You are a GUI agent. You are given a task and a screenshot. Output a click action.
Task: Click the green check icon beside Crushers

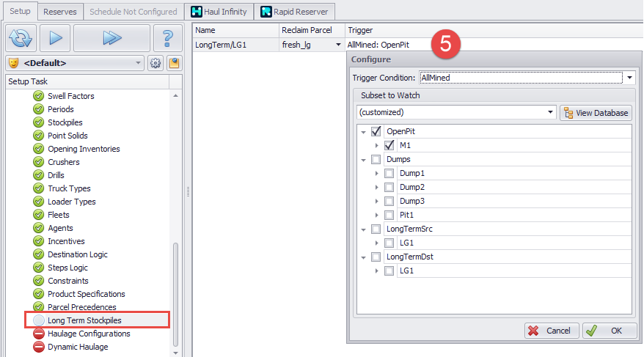click(38, 162)
